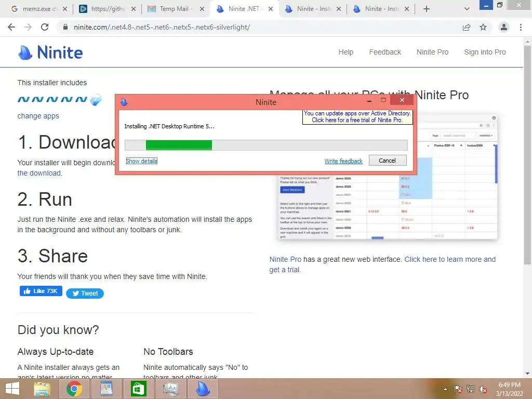Click the first .NET app icon

pos(23,99)
